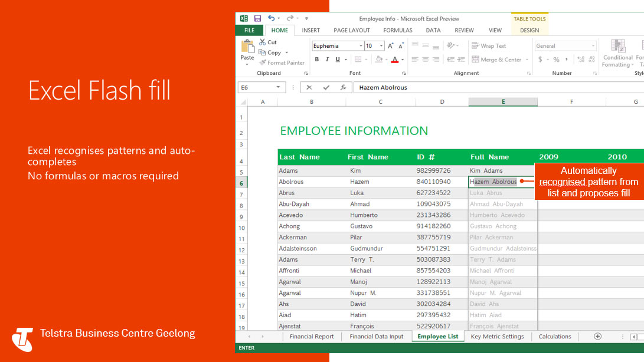Click the Orientation angled text icon
Viewport: 644px width, 362px height.
click(x=451, y=45)
